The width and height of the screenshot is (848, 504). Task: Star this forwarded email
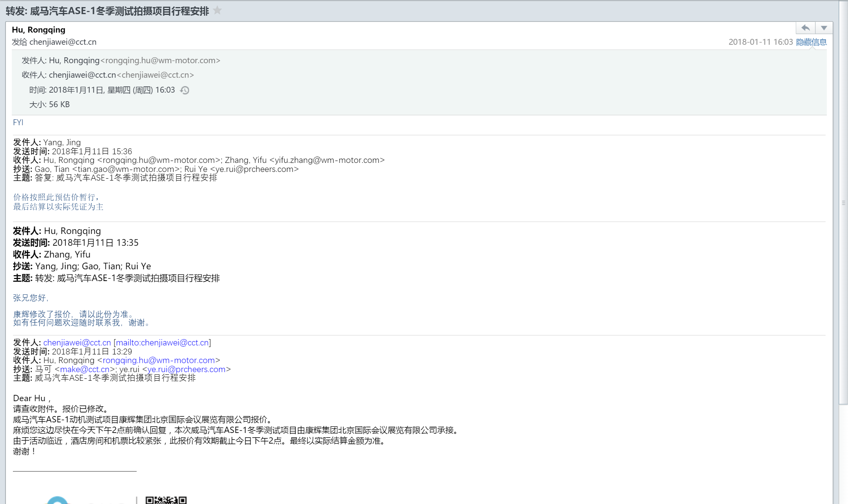pyautogui.click(x=217, y=11)
